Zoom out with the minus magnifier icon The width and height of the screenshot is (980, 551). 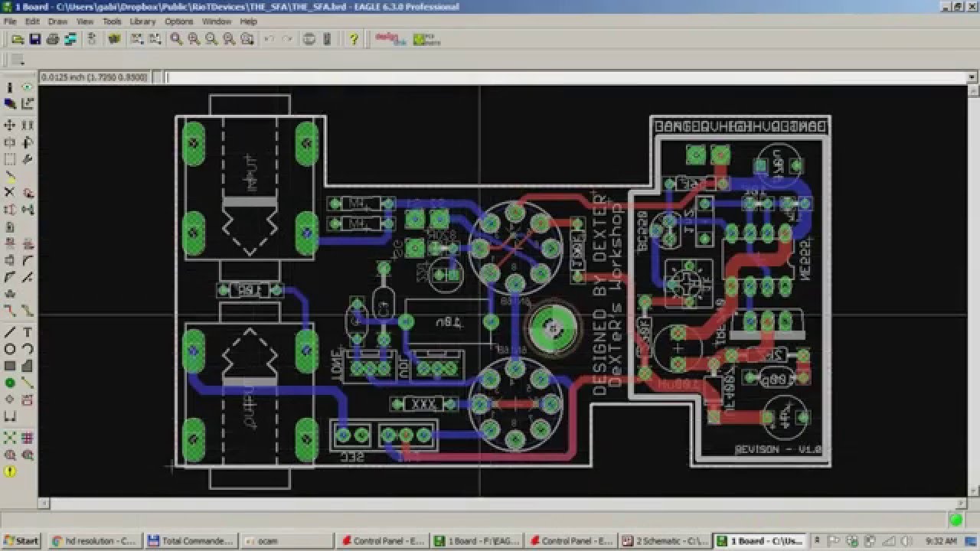click(211, 39)
